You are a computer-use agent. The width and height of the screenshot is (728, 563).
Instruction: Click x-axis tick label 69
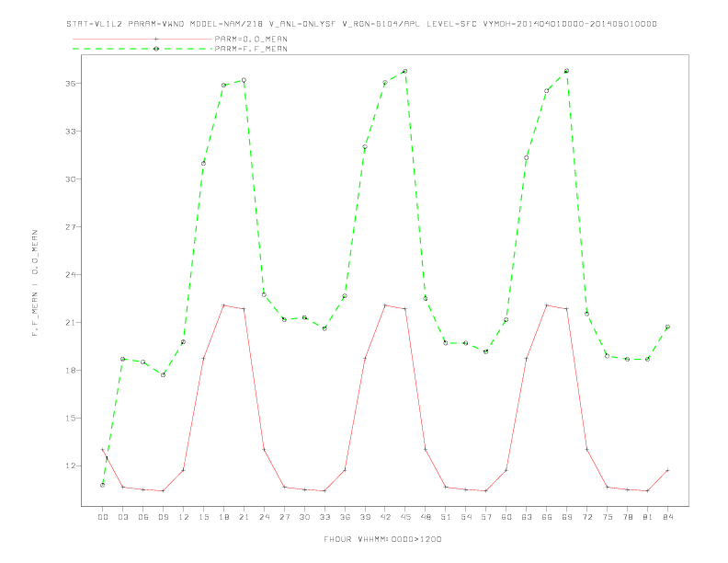click(567, 517)
